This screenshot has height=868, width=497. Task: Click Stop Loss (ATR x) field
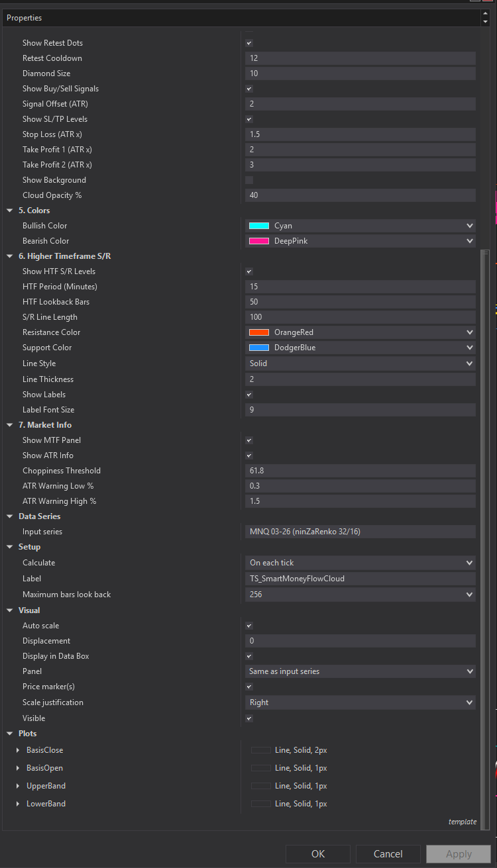[x=360, y=134]
